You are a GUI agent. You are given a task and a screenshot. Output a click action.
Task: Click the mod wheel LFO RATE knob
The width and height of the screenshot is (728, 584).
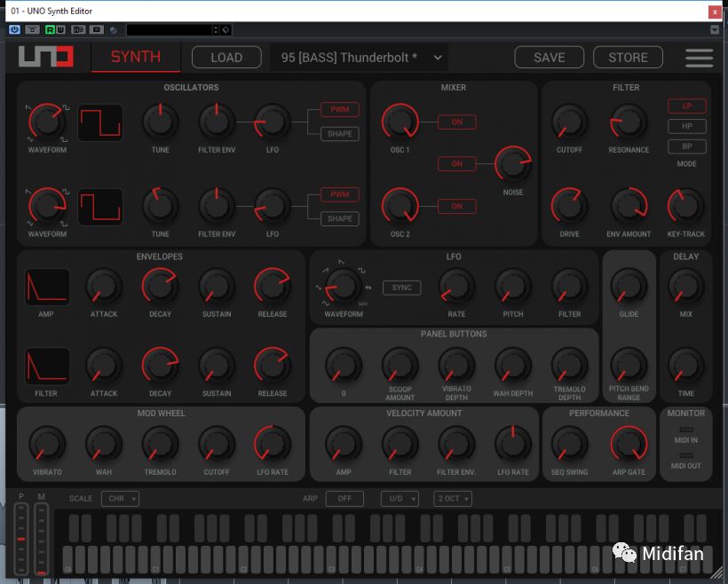[273, 445]
